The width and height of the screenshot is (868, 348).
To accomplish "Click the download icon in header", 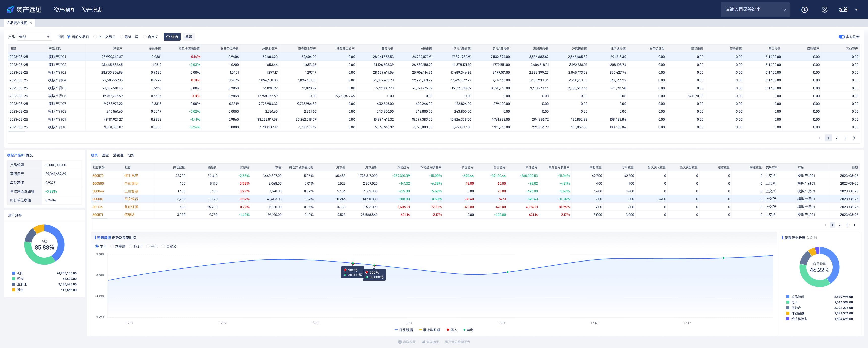I will pyautogui.click(x=804, y=10).
